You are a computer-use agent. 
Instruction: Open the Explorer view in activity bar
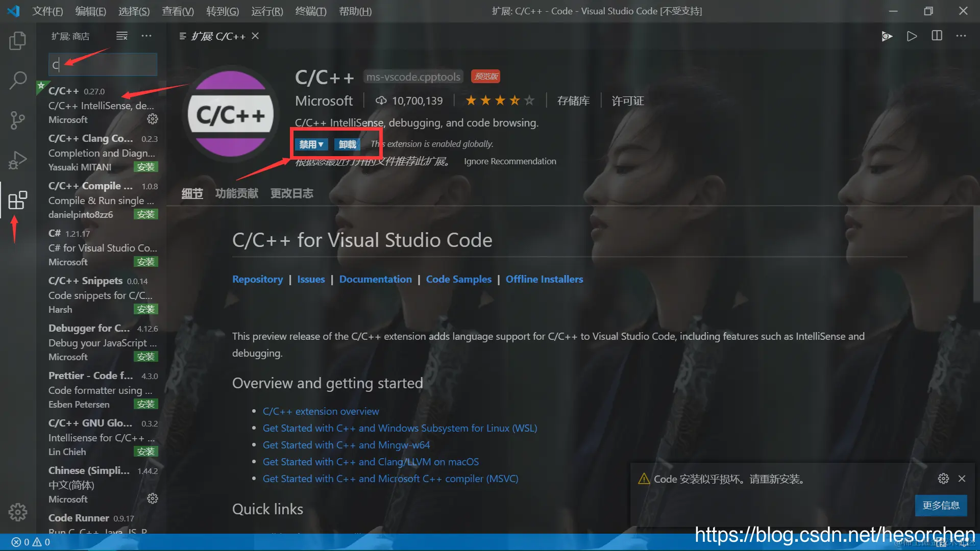pyautogui.click(x=17, y=41)
